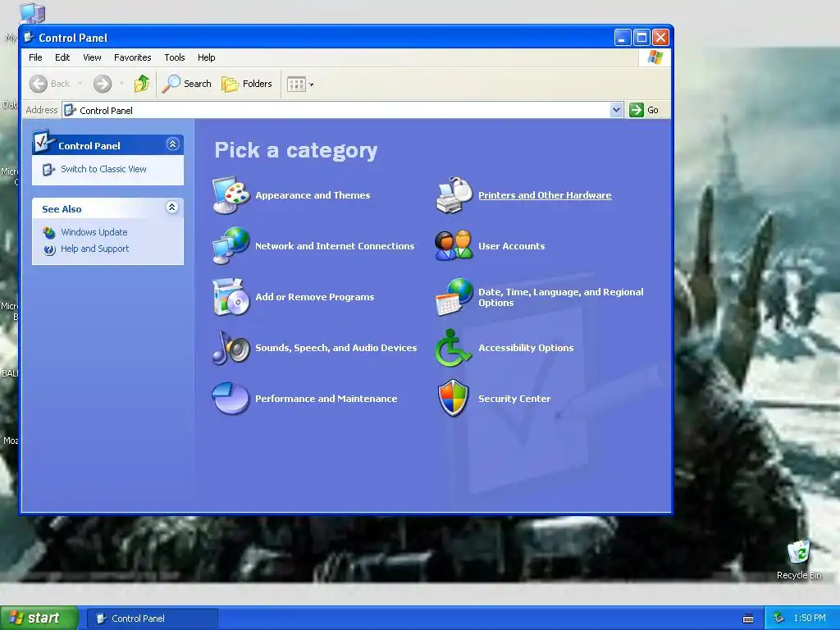Click the Forward navigation arrow

pos(103,84)
